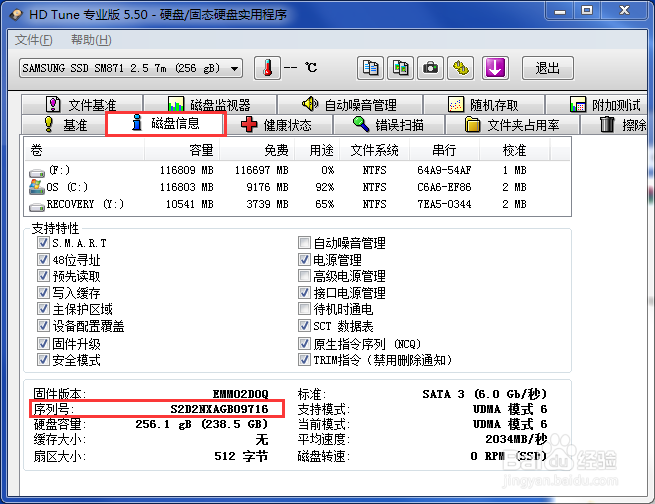Toggle the TRIM指令 checkbox
The width and height of the screenshot is (655, 504).
tap(304, 360)
